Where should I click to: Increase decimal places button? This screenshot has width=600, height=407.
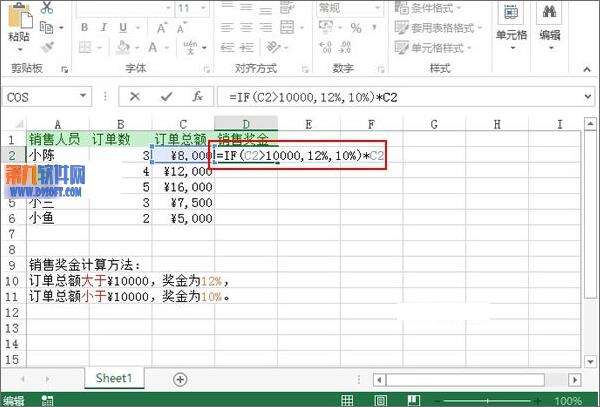tap(326, 48)
